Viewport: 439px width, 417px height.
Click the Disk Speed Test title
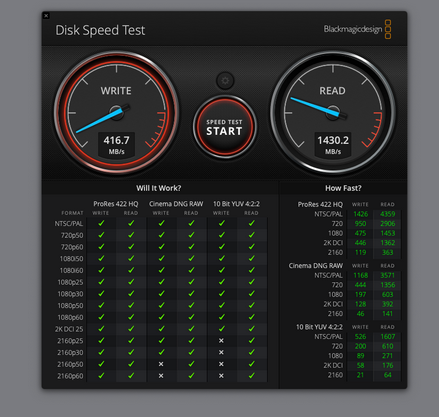[x=100, y=30]
